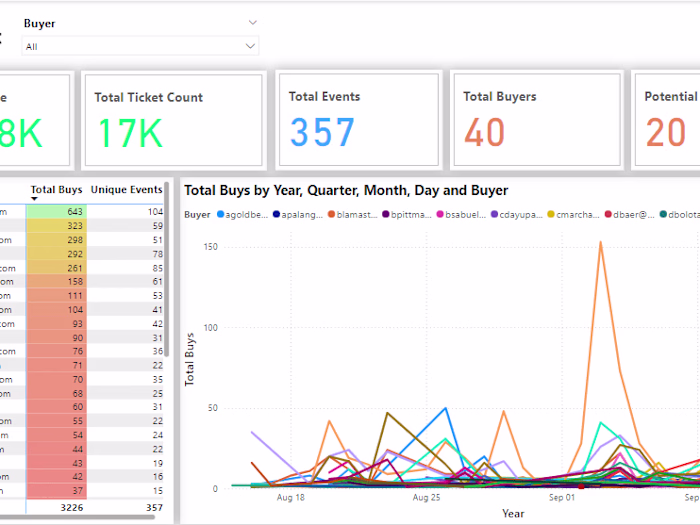Click the Total Buys sort arrow
This screenshot has width=700, height=525.
(34, 199)
